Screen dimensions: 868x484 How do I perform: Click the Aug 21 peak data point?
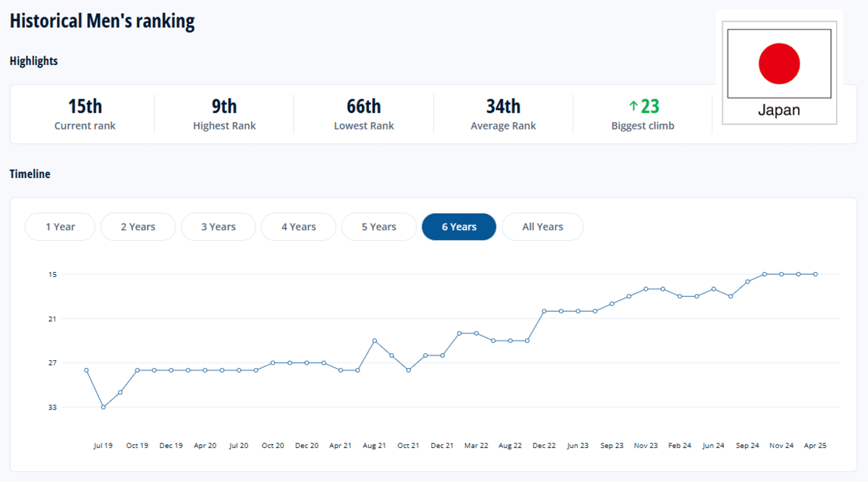pos(375,341)
